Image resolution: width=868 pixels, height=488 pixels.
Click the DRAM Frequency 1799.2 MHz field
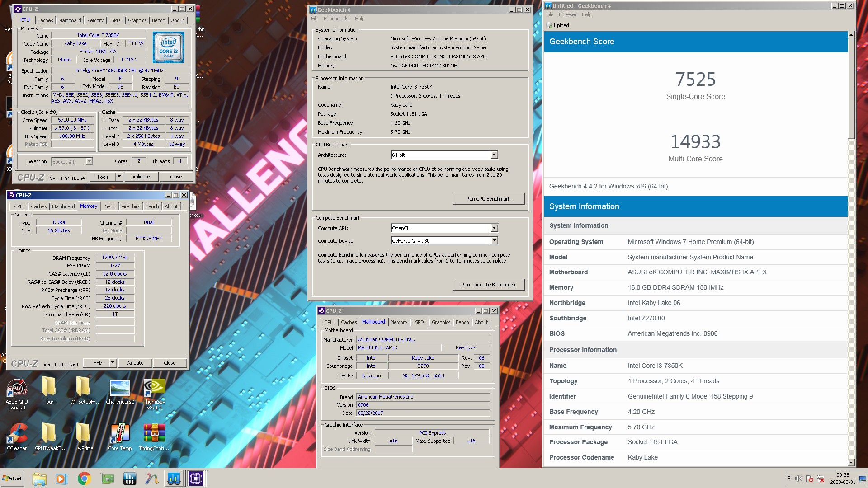(x=115, y=258)
